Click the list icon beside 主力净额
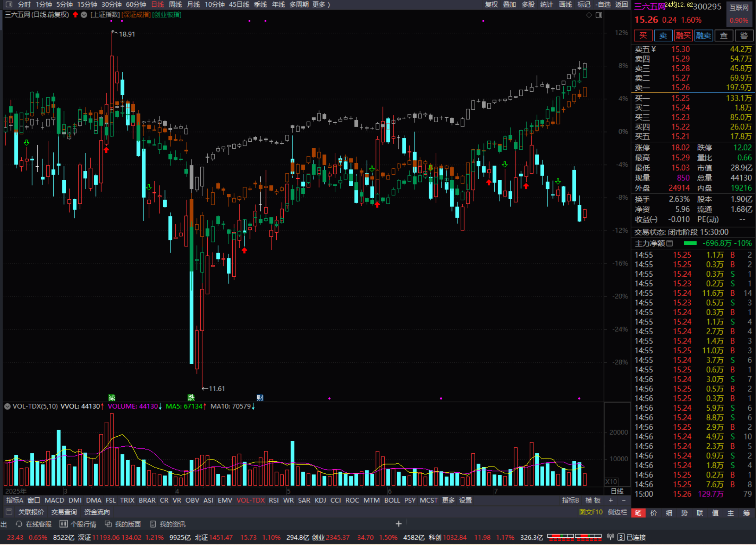 pos(670,243)
